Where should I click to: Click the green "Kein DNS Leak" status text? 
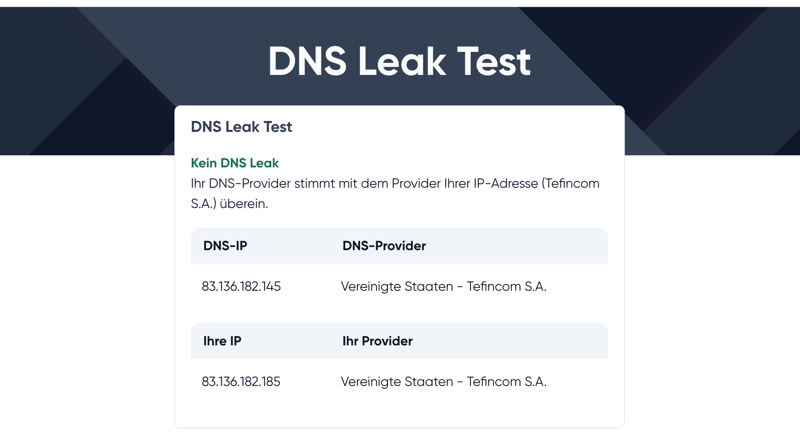click(x=235, y=163)
